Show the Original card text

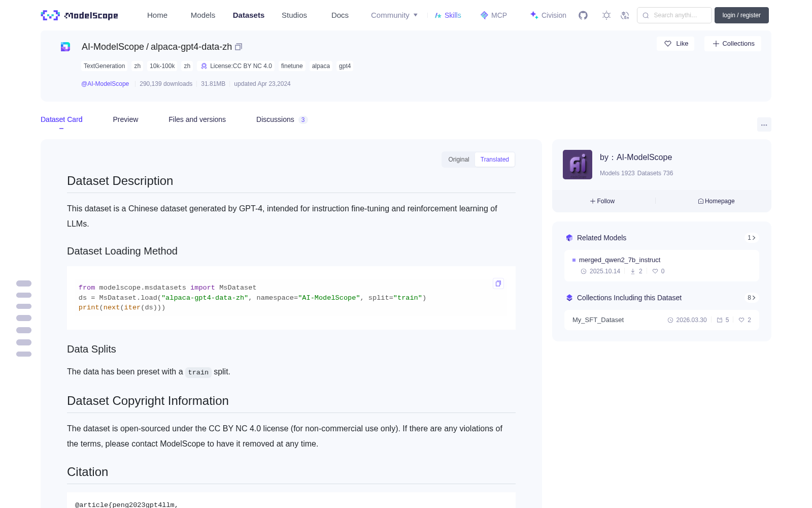tap(459, 160)
